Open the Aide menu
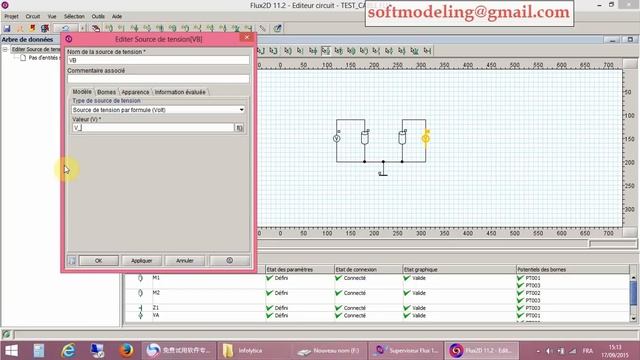This screenshot has width=640, height=360. [x=117, y=16]
